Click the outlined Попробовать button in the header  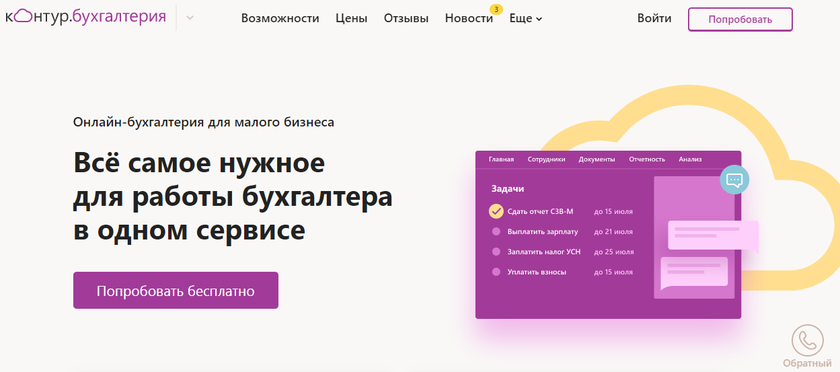[740, 19]
